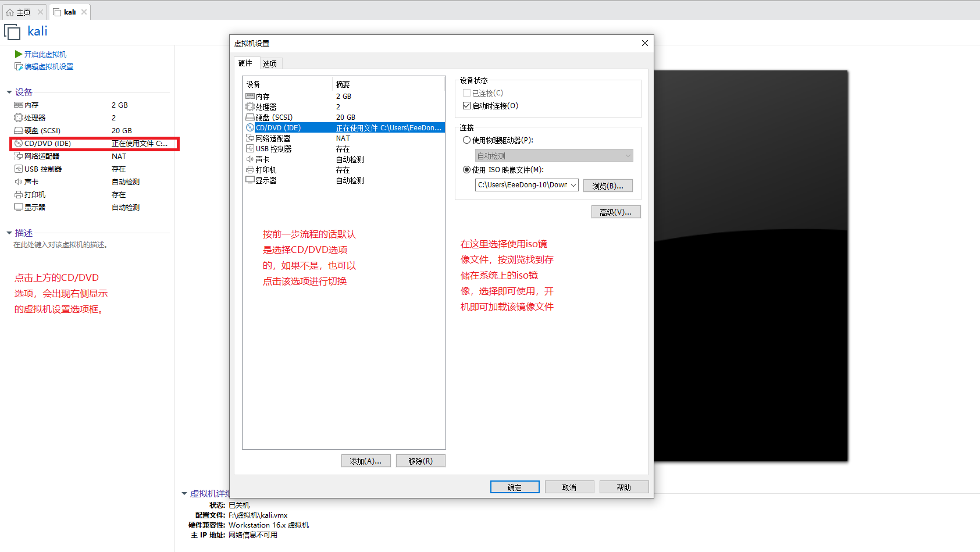The height and width of the screenshot is (552, 980).
Task: Click the printer icon in dialog device list
Action: [x=250, y=170]
